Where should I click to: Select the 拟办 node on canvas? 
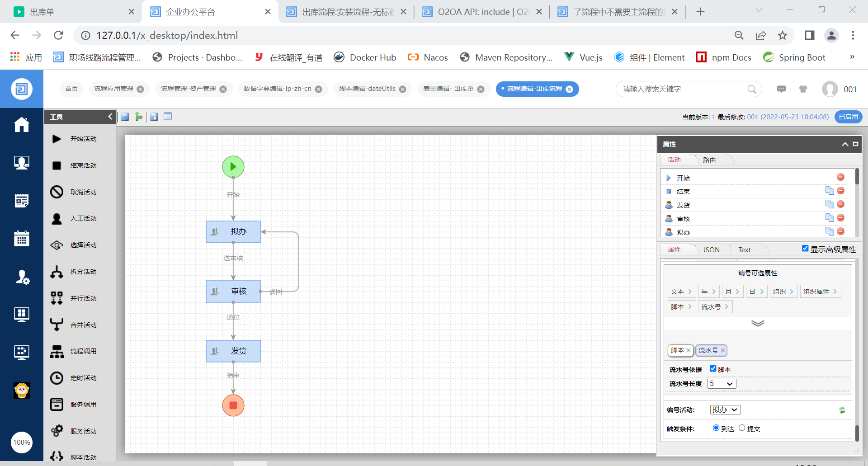[233, 232]
